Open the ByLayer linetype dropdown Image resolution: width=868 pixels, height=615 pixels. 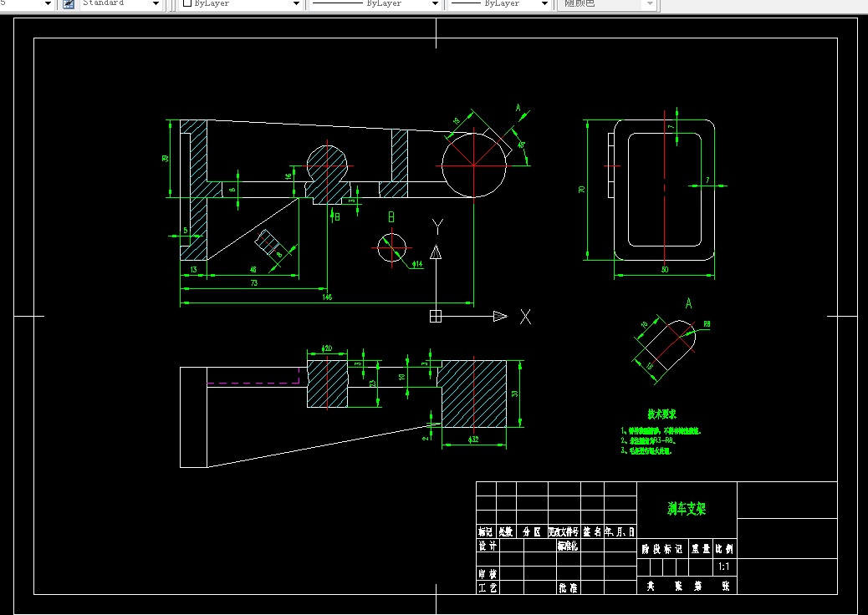click(435, 4)
